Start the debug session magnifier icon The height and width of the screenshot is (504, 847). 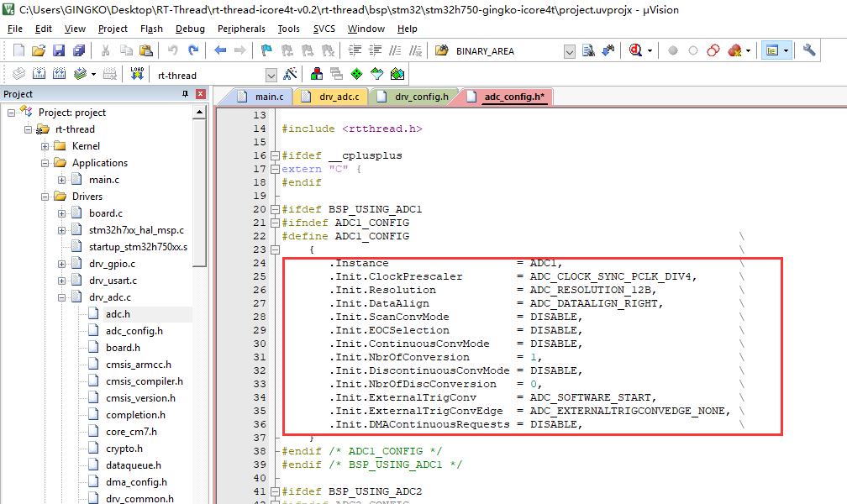(636, 50)
